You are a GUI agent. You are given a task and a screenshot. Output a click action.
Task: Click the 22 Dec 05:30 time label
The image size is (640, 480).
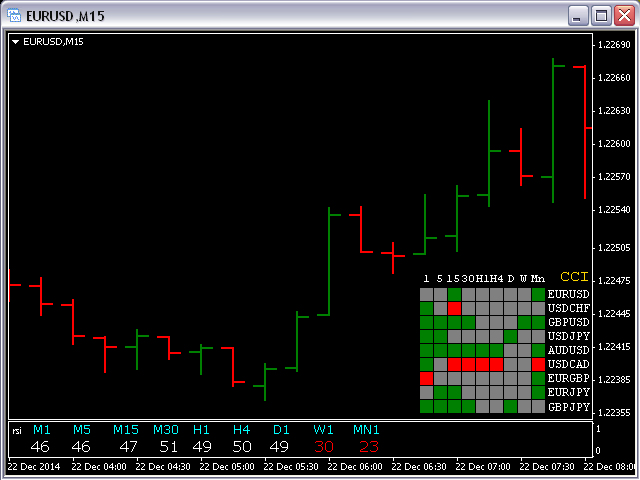(x=291, y=467)
